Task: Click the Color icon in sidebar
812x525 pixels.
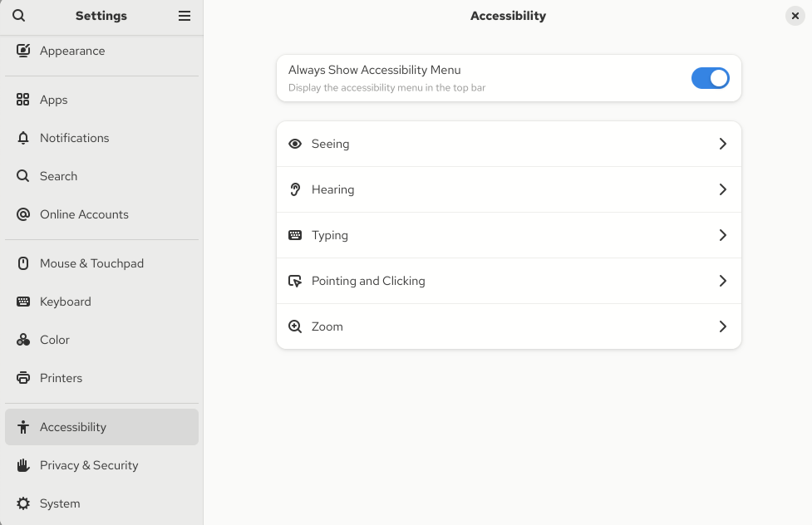Action: click(x=23, y=340)
